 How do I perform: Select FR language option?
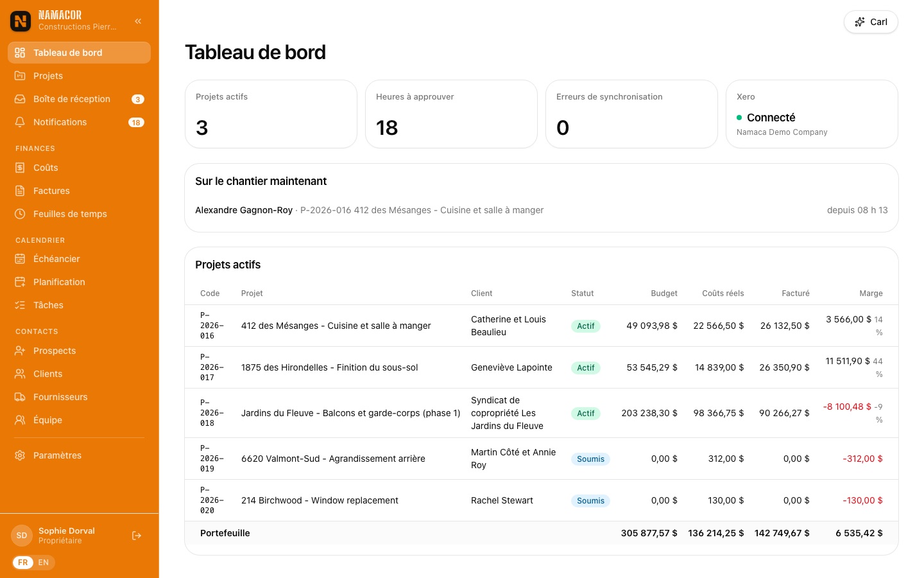click(23, 563)
